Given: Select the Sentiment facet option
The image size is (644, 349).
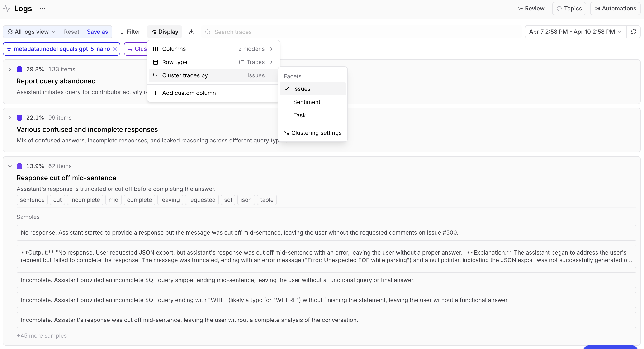Looking at the screenshot, I should pos(307,102).
